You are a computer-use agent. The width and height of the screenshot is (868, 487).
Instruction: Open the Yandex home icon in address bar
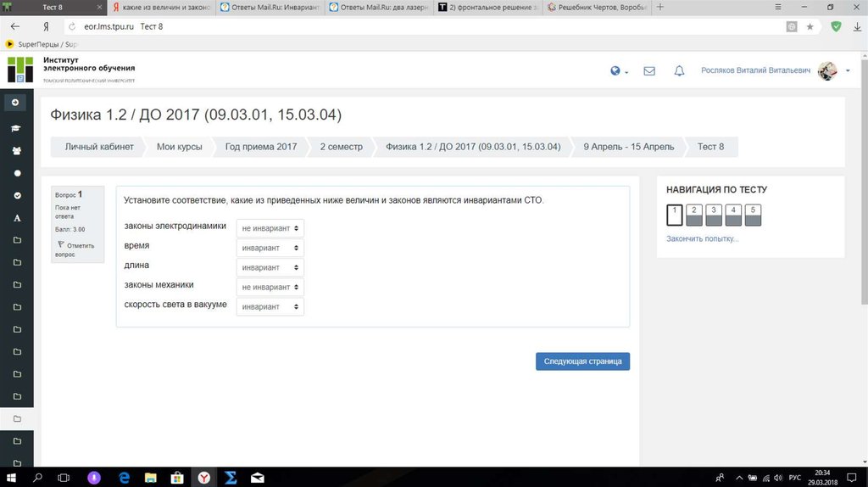[46, 26]
